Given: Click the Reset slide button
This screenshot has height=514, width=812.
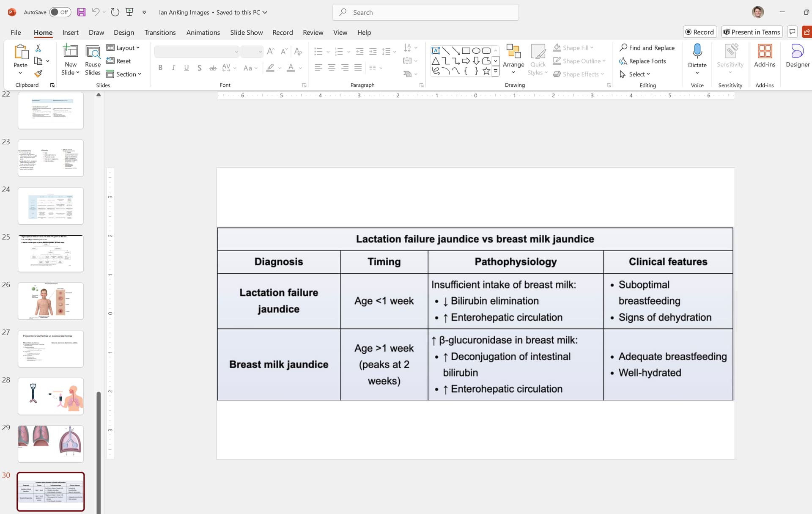Looking at the screenshot, I should [119, 61].
